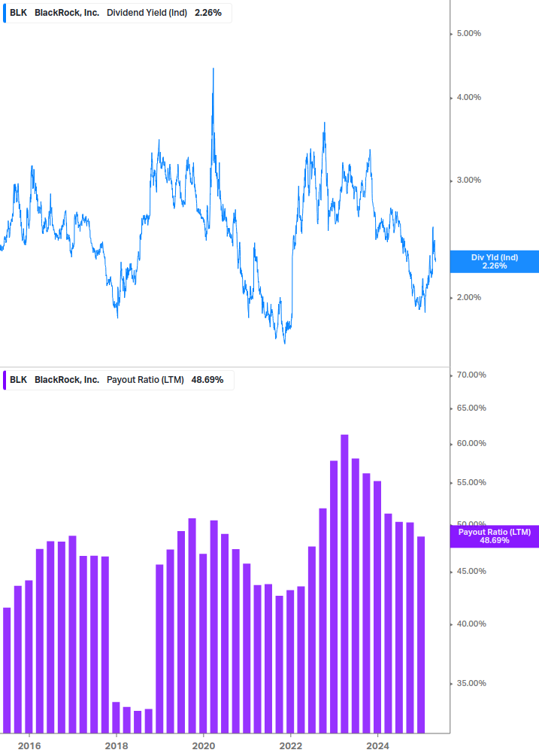539x756 pixels.
Task: Click the tallest payout ratio bar, above 60%
Action: pyautogui.click(x=344, y=584)
